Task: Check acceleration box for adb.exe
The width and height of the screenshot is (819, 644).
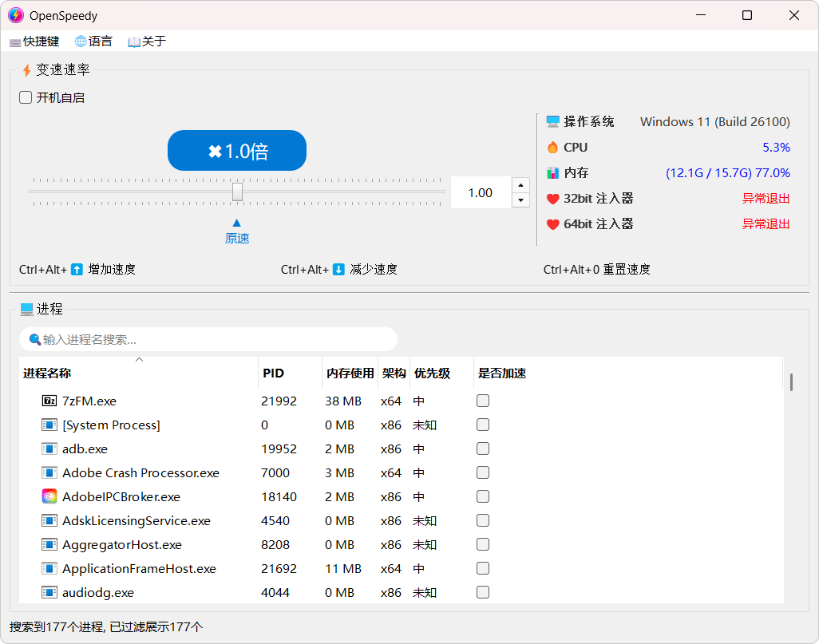Action: click(x=483, y=448)
